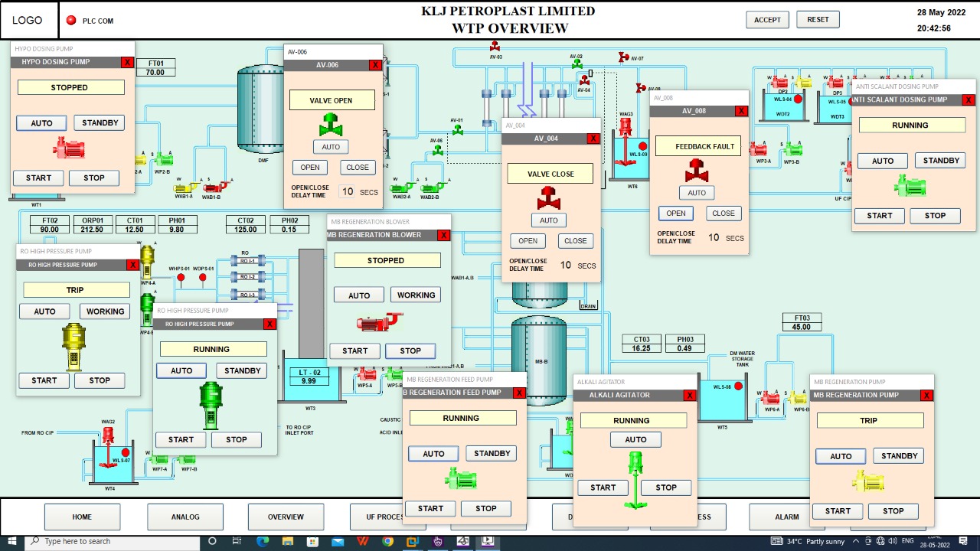Click the red valve icon in AV_008 popup
The height and width of the screenshot is (551, 980).
tap(697, 171)
